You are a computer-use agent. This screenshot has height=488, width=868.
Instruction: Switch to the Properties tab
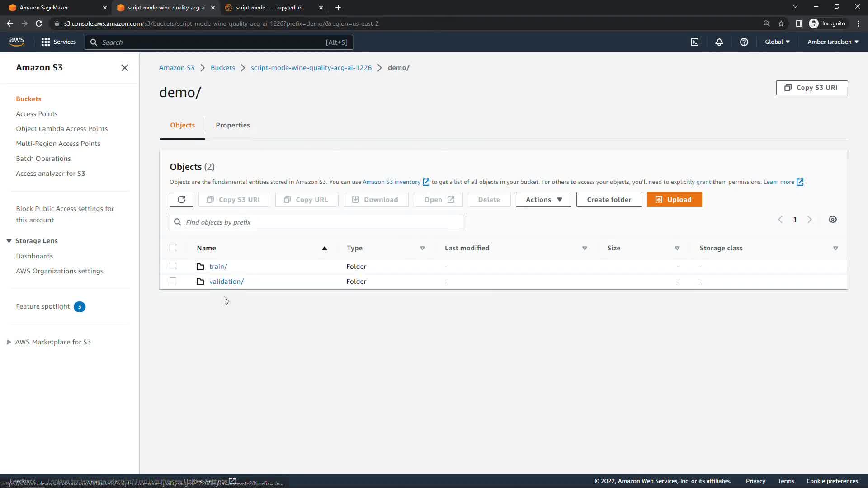click(232, 125)
